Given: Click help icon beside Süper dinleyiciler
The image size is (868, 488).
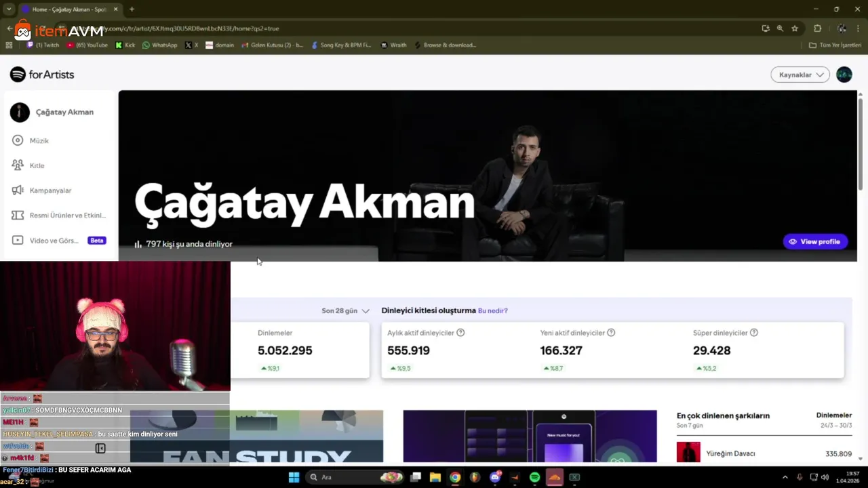Looking at the screenshot, I should 753,333.
